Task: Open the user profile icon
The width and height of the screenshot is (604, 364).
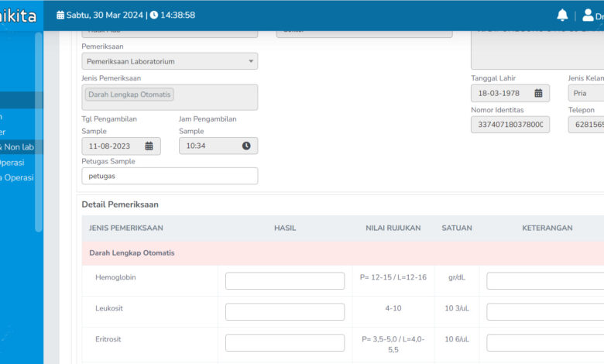Action: (x=588, y=15)
